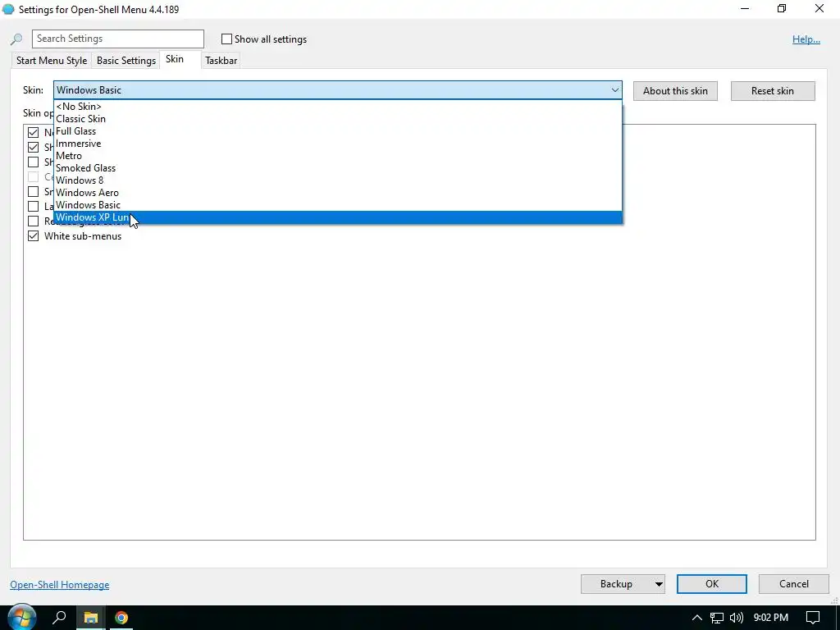The height and width of the screenshot is (630, 840).
Task: Open File Explorer from taskbar
Action: point(90,618)
